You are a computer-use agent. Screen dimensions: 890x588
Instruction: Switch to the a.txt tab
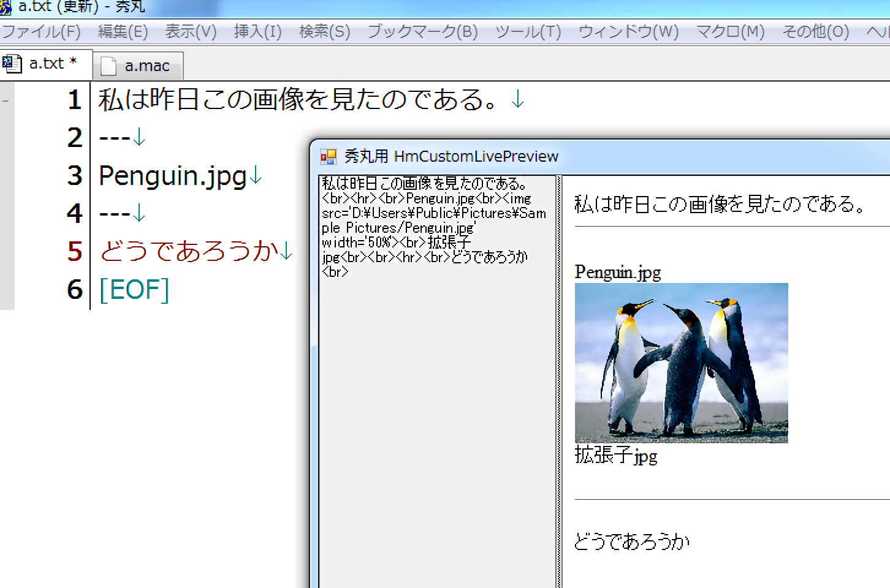46,64
